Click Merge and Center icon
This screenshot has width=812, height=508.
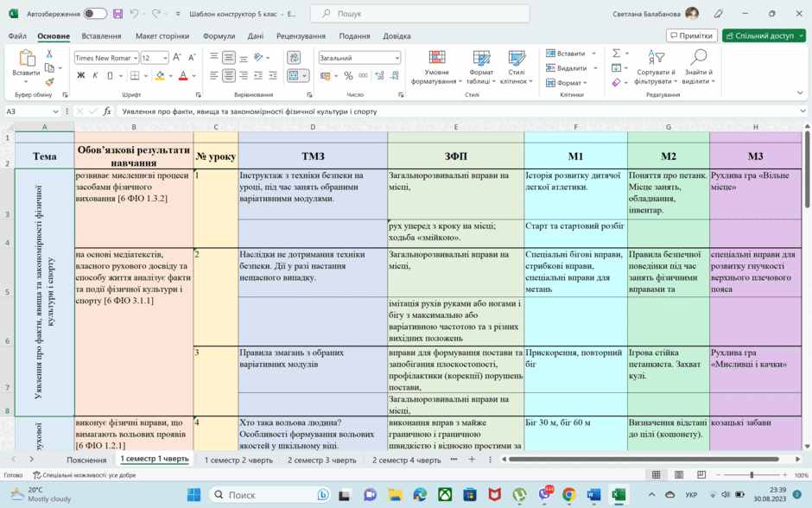(294, 76)
